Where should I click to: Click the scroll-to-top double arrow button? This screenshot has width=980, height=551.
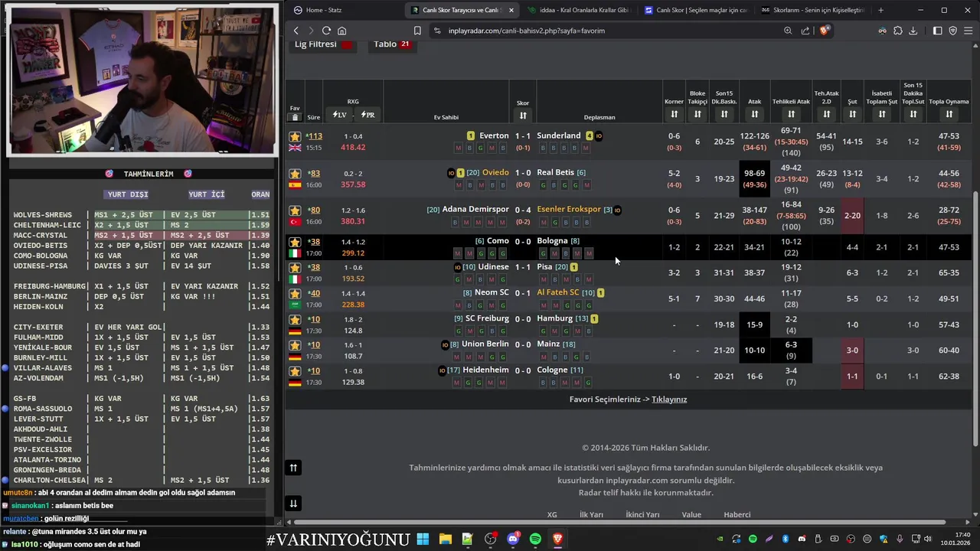293,468
